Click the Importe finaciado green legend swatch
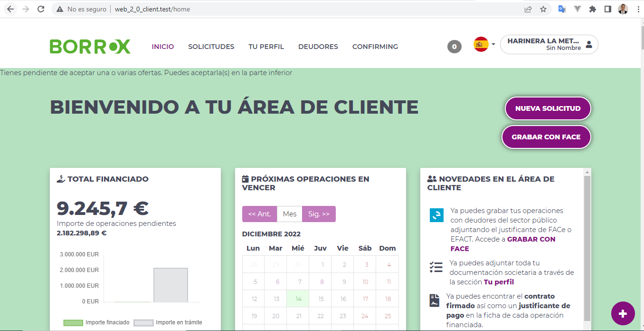This screenshot has width=644, height=331. (x=75, y=322)
